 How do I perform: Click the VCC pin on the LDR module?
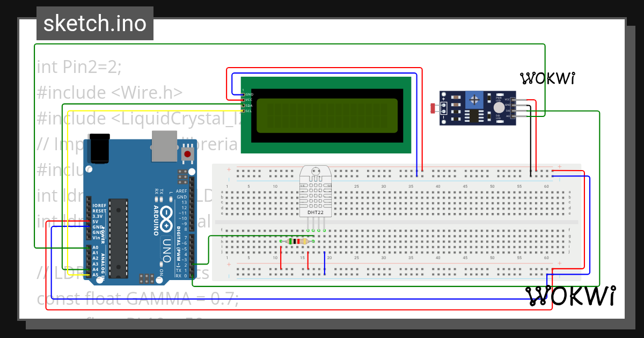514,100
